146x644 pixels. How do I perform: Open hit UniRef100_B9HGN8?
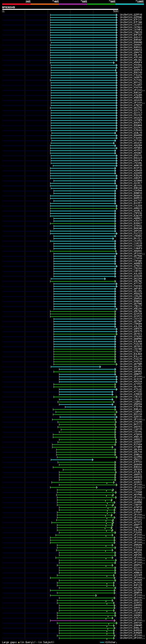click(131, 42)
